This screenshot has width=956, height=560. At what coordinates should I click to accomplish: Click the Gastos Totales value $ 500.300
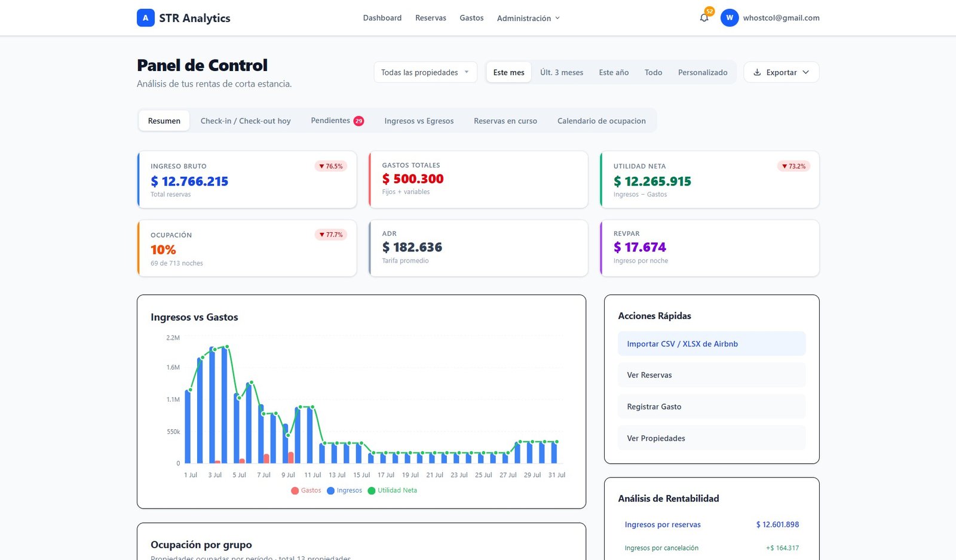coord(413,179)
